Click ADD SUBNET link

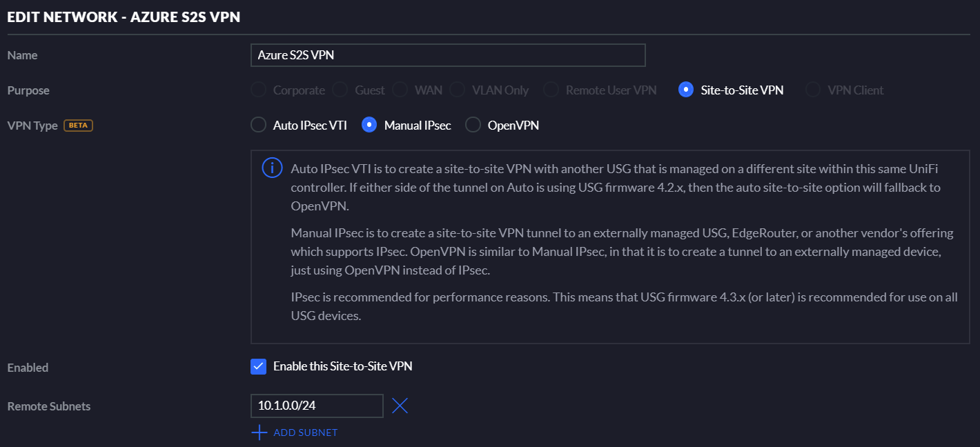(x=306, y=433)
